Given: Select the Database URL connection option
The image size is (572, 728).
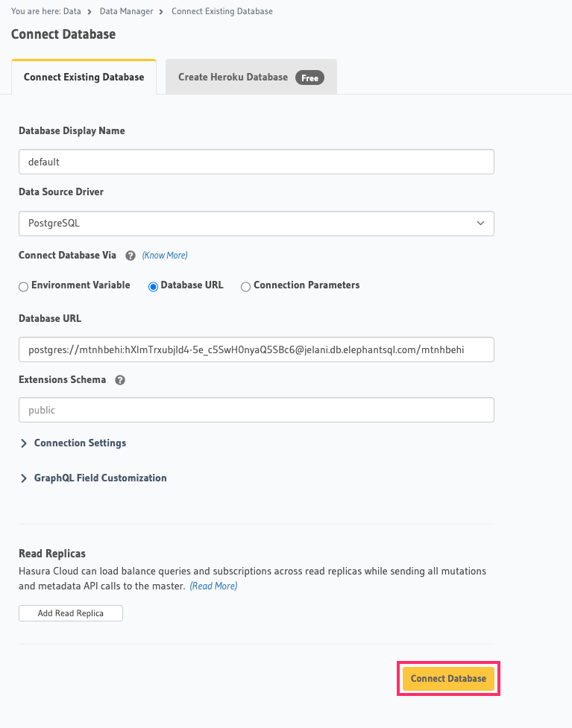Looking at the screenshot, I should 152,286.
